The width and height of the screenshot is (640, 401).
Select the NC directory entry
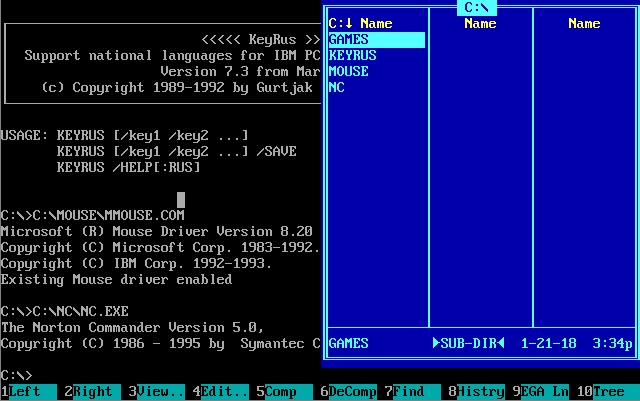pyautogui.click(x=337, y=87)
